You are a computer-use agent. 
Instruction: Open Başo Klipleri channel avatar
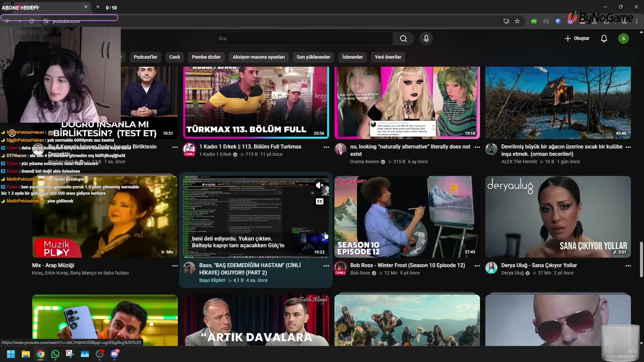point(189,267)
